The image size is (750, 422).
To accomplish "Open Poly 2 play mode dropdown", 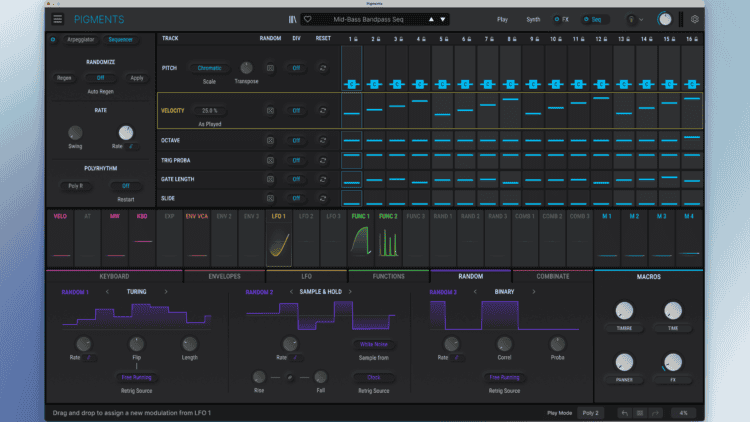I will click(590, 413).
